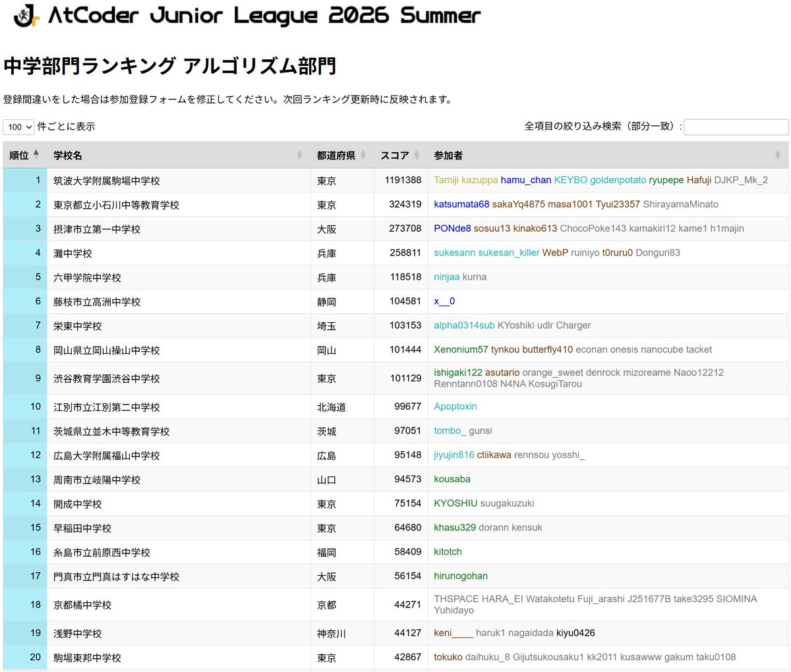The image size is (791, 672).
Task: Open participant jiyujin816's profile link
Action: (x=454, y=455)
